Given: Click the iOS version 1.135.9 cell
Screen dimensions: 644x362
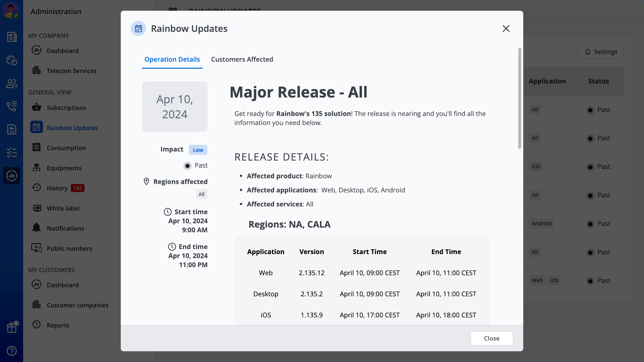Looking at the screenshot, I should pyautogui.click(x=312, y=315).
